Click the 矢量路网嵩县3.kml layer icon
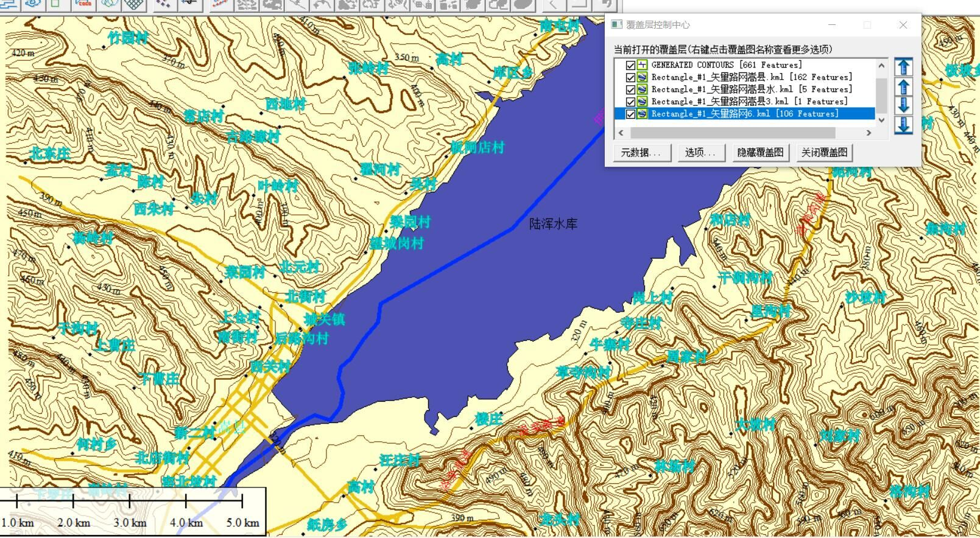 (642, 102)
